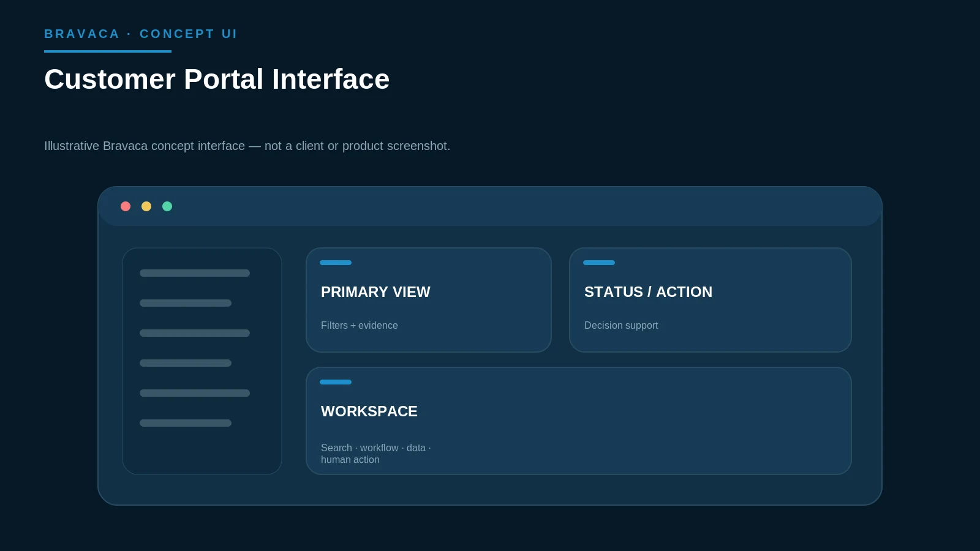
Task: Select the WORKSPACE card heading
Action: point(369,411)
